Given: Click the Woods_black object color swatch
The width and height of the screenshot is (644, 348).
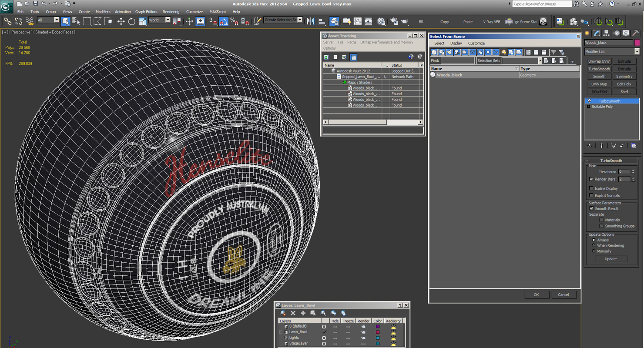Looking at the screenshot, I should pyautogui.click(x=637, y=43).
